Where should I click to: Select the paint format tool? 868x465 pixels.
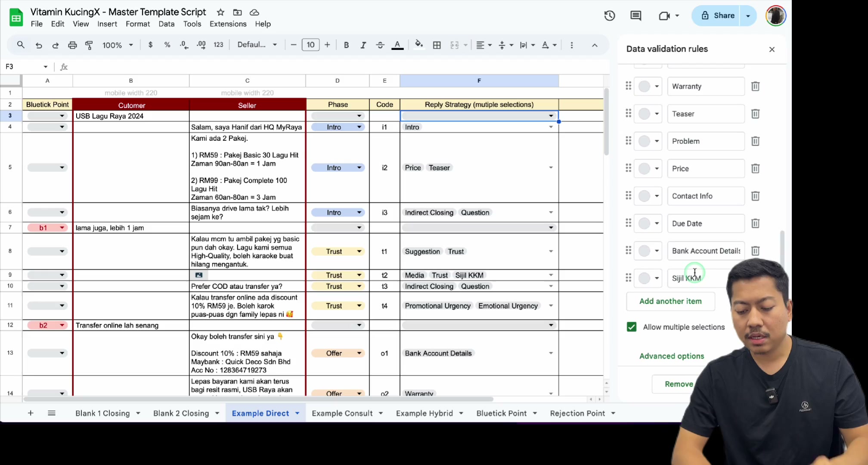pyautogui.click(x=89, y=45)
